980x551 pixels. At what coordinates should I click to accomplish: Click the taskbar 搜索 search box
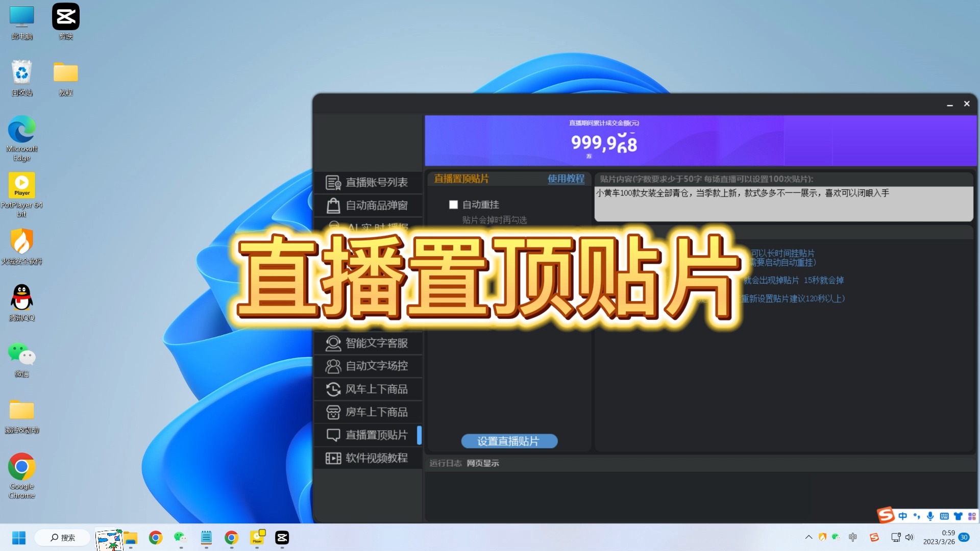click(62, 538)
